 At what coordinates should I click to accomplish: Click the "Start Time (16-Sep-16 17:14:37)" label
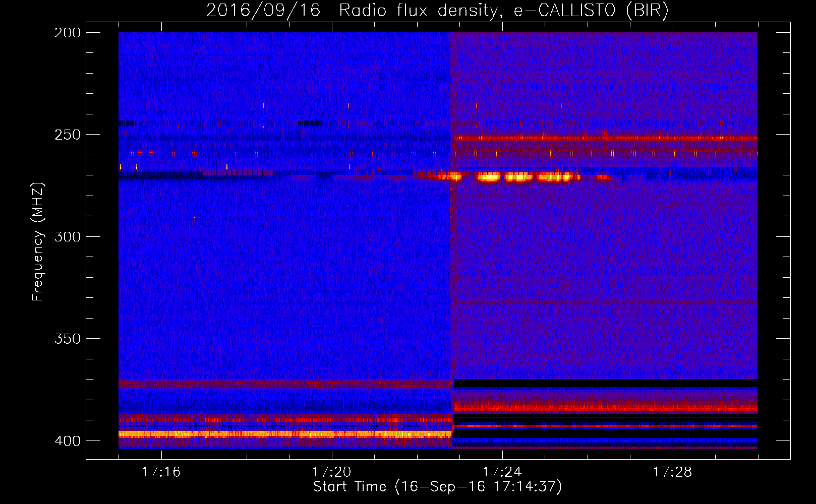(x=437, y=487)
